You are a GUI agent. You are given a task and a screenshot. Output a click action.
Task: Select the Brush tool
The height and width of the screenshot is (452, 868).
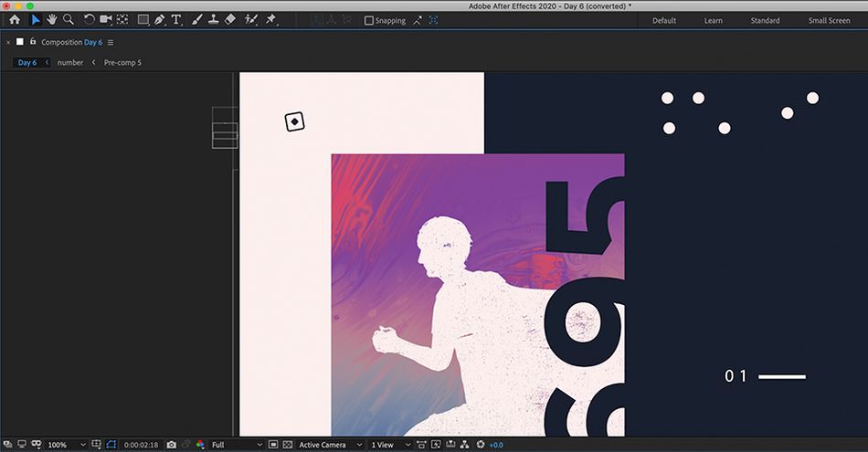click(196, 20)
